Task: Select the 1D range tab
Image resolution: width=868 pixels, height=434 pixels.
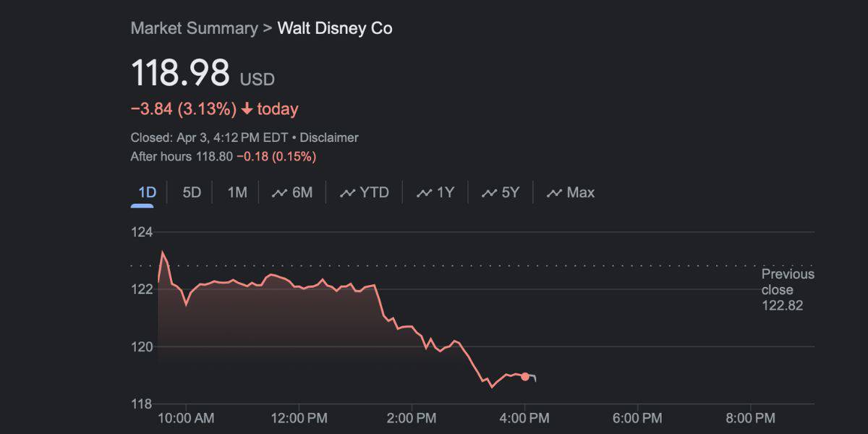Action: coord(147,192)
